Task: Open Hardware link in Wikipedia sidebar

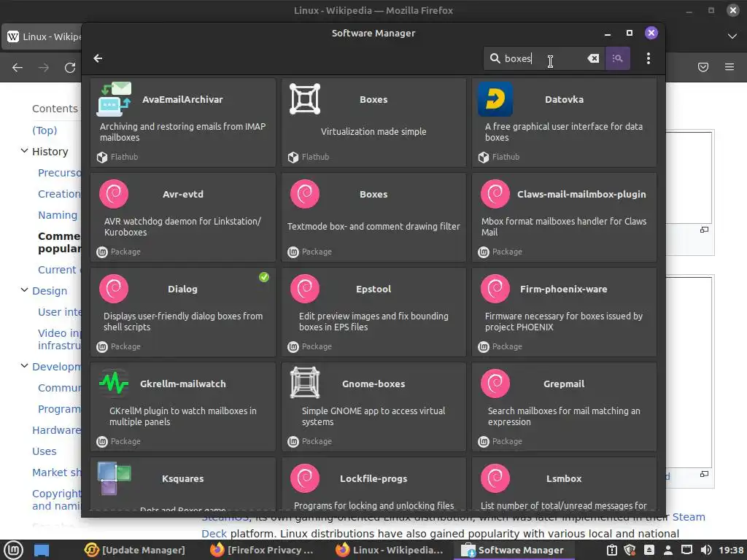Action: [56, 430]
